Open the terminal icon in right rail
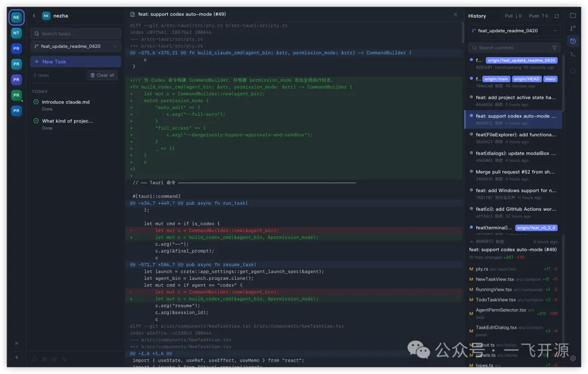The width and height of the screenshot is (588, 374). click(x=573, y=54)
